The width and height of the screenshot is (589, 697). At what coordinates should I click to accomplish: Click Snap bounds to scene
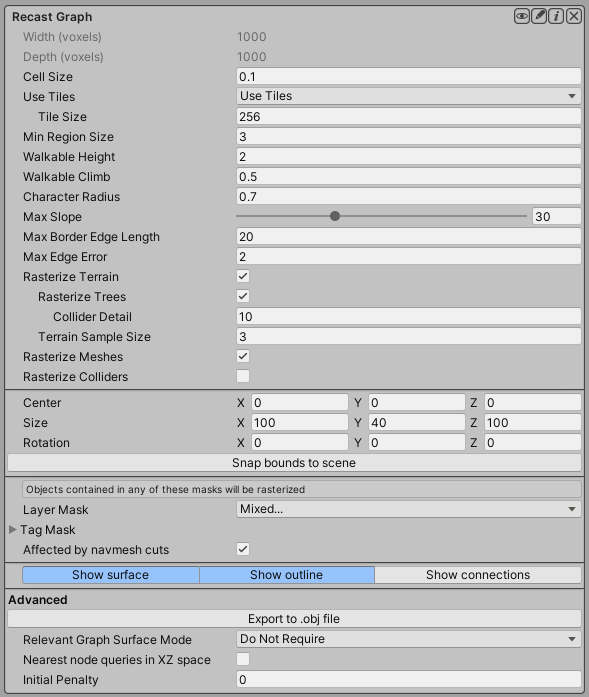click(294, 463)
